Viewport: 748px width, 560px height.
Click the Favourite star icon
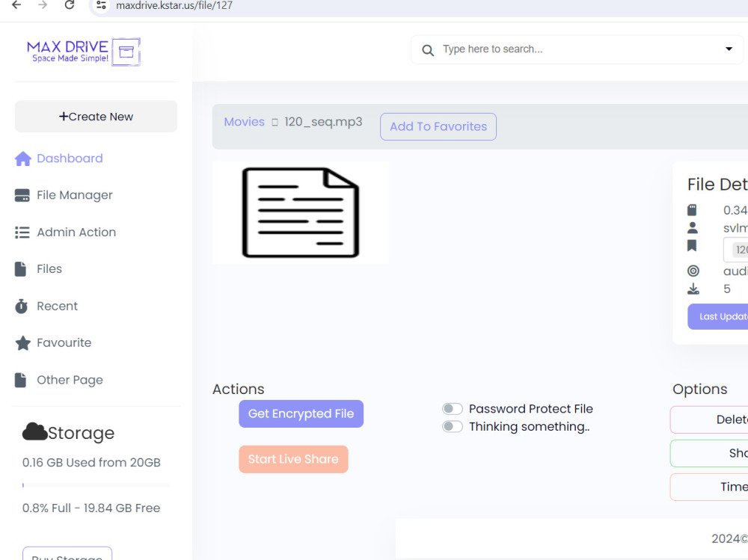pos(22,343)
